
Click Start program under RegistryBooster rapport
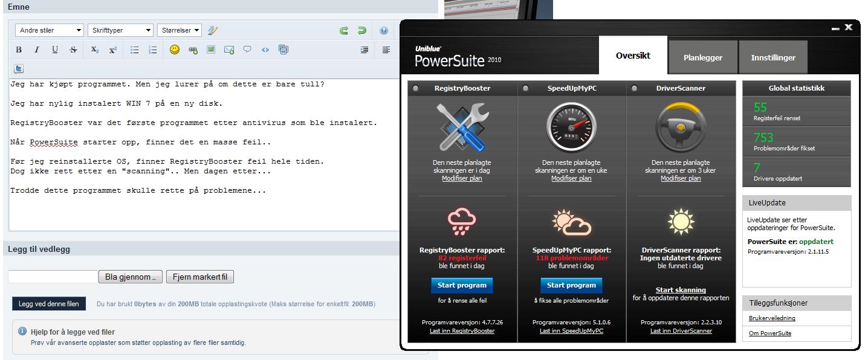coord(462,285)
